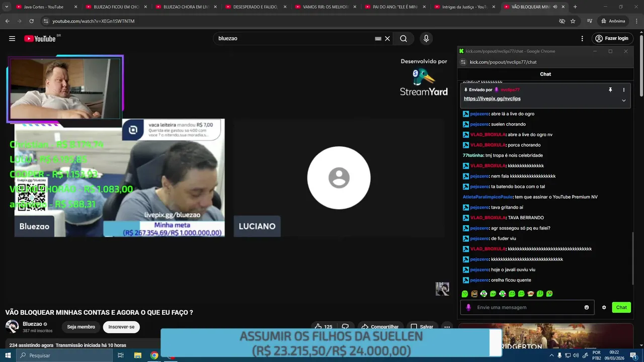Image resolution: width=644 pixels, height=362 pixels.
Task: Click the Fazer login button
Action: (x=611, y=39)
